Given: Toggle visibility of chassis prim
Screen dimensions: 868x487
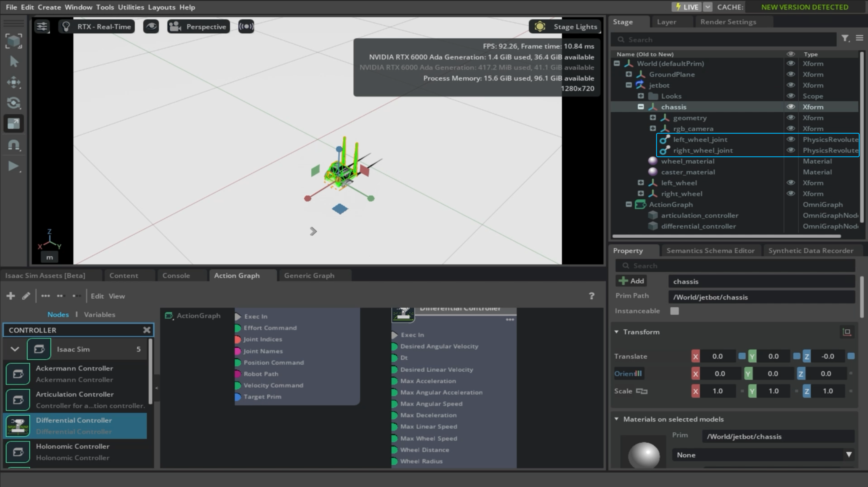Looking at the screenshot, I should click(x=791, y=107).
